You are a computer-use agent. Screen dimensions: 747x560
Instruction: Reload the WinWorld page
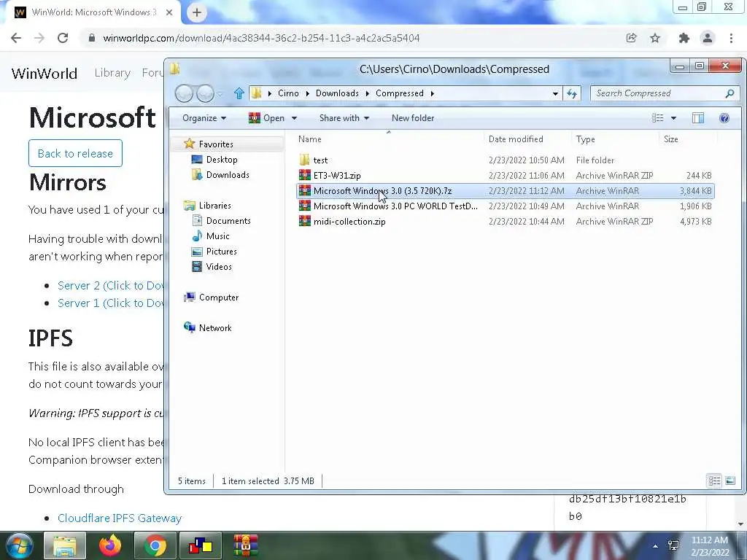pos(63,38)
